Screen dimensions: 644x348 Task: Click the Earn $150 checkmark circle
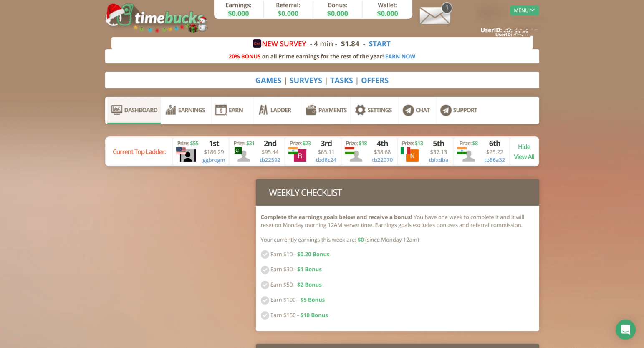pyautogui.click(x=265, y=315)
